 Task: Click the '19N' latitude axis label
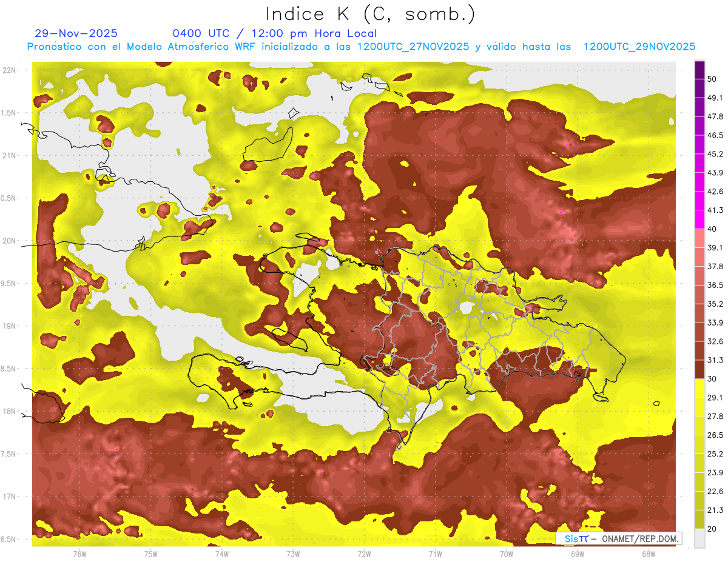point(9,326)
